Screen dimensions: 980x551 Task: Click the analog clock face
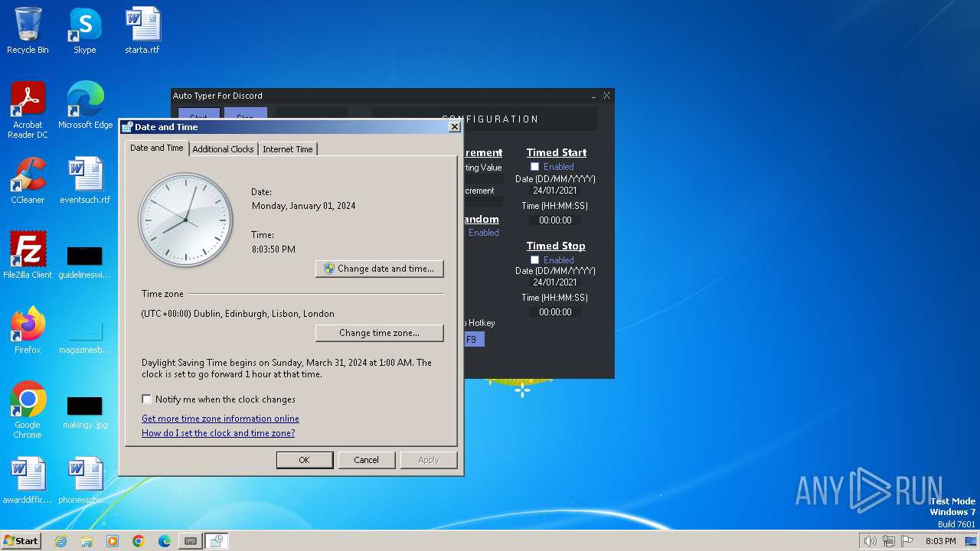[185, 220]
